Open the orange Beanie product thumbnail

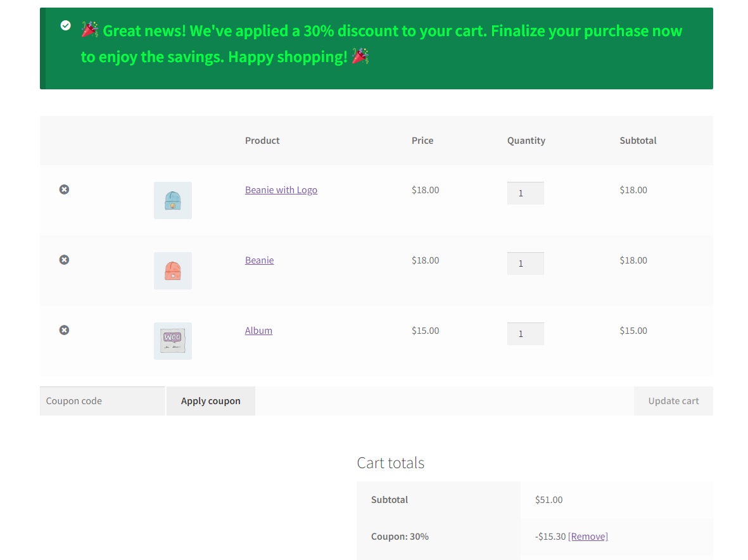[x=173, y=270]
